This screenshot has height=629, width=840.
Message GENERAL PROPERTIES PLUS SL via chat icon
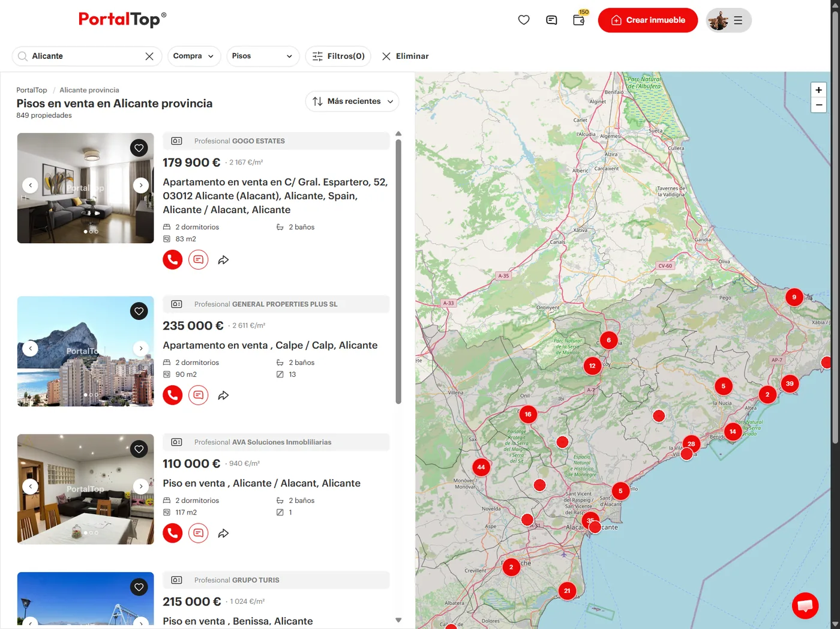coord(199,395)
